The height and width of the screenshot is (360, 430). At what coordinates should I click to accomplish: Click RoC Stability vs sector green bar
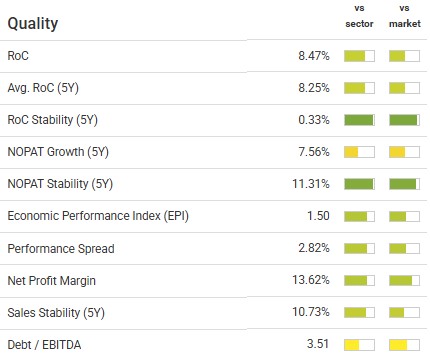[x=359, y=120]
